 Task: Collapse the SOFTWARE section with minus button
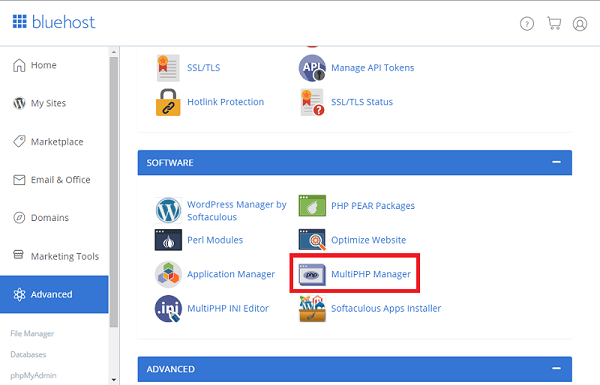tap(556, 162)
